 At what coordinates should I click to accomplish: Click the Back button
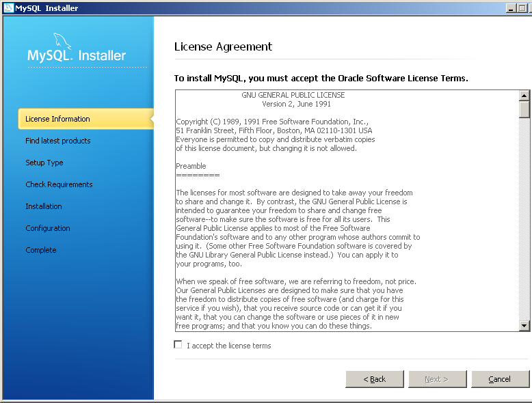[x=375, y=379]
